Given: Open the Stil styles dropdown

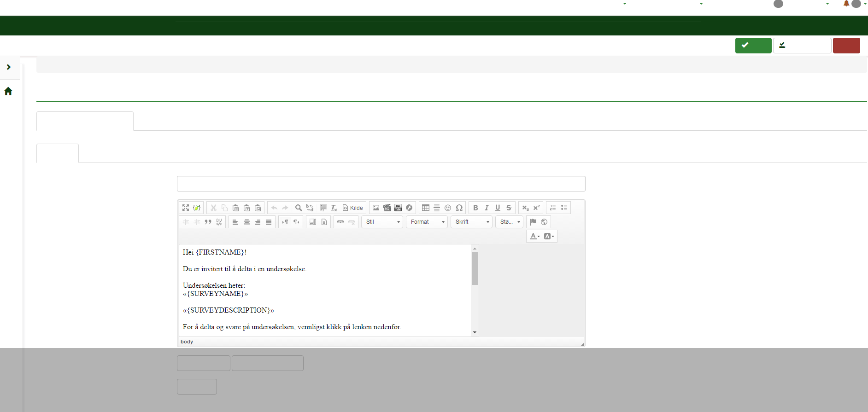Looking at the screenshot, I should 382,222.
